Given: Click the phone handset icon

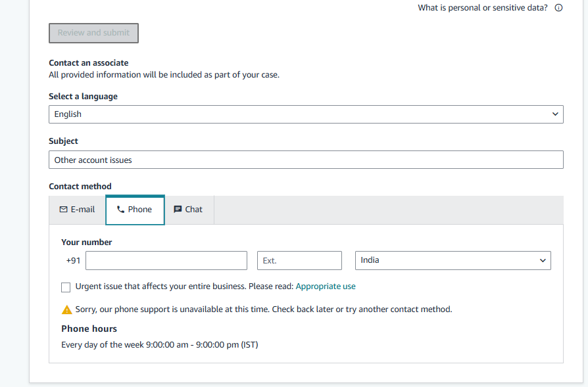Looking at the screenshot, I should tap(120, 210).
